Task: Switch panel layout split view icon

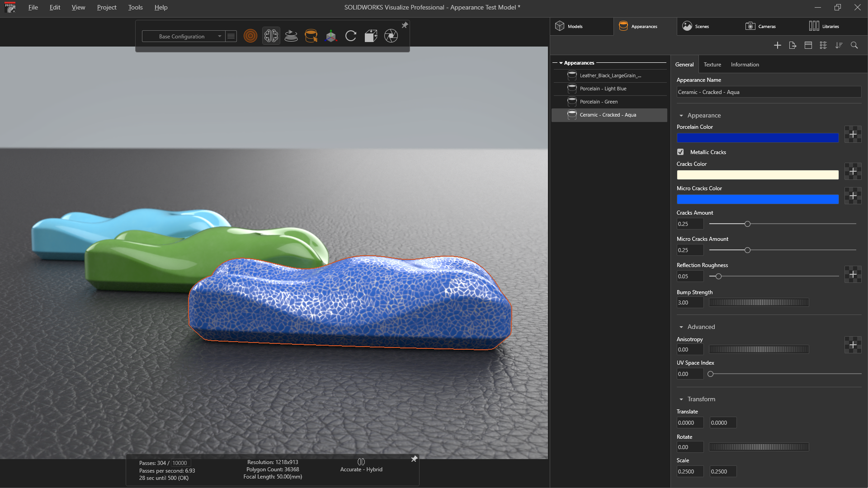Action: tap(808, 45)
